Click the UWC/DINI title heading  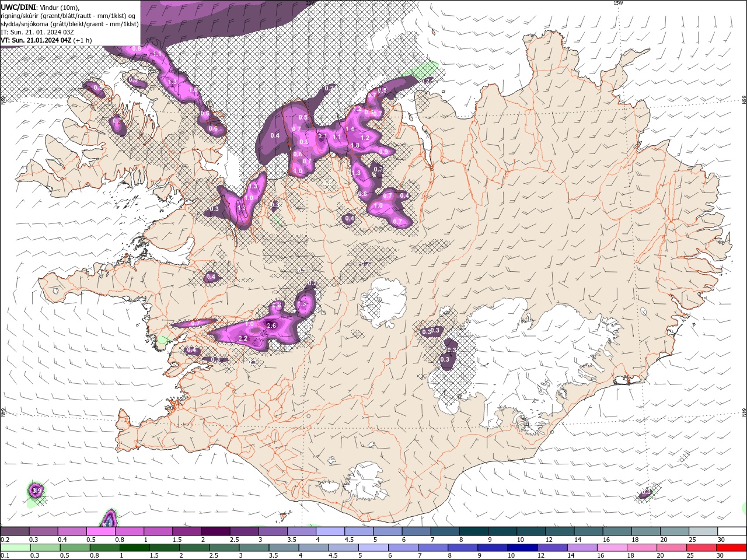click(x=18, y=7)
